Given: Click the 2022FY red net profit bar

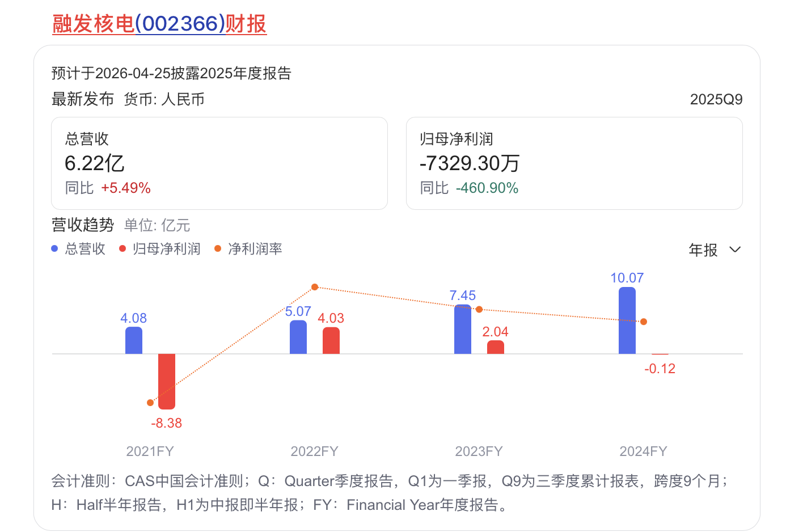Looking at the screenshot, I should [x=331, y=341].
